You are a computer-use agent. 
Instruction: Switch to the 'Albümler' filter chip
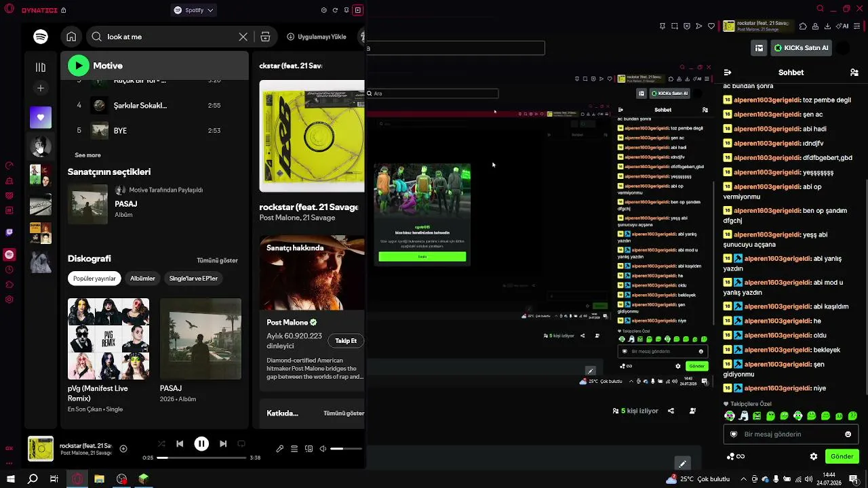142,279
